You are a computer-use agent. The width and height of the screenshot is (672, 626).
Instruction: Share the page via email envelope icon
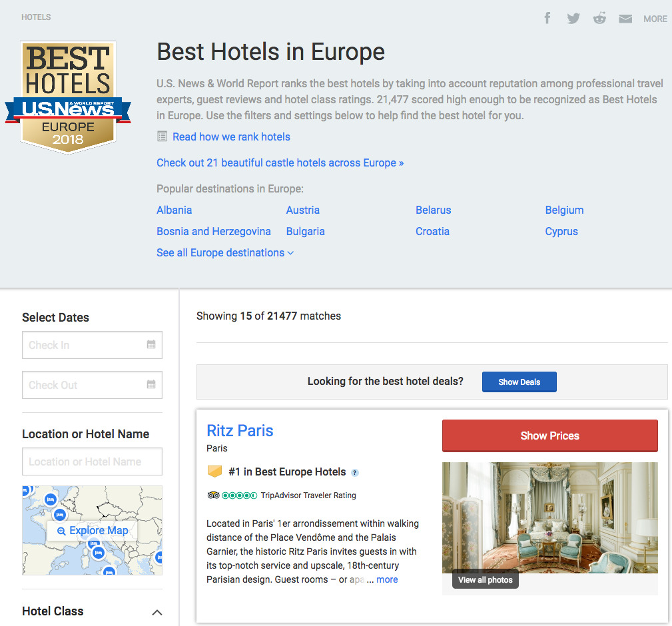625,19
